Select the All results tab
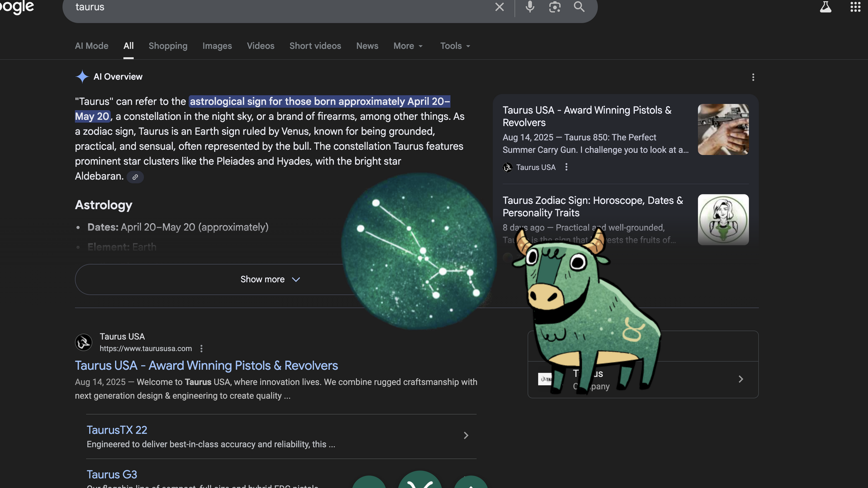 pyautogui.click(x=128, y=46)
